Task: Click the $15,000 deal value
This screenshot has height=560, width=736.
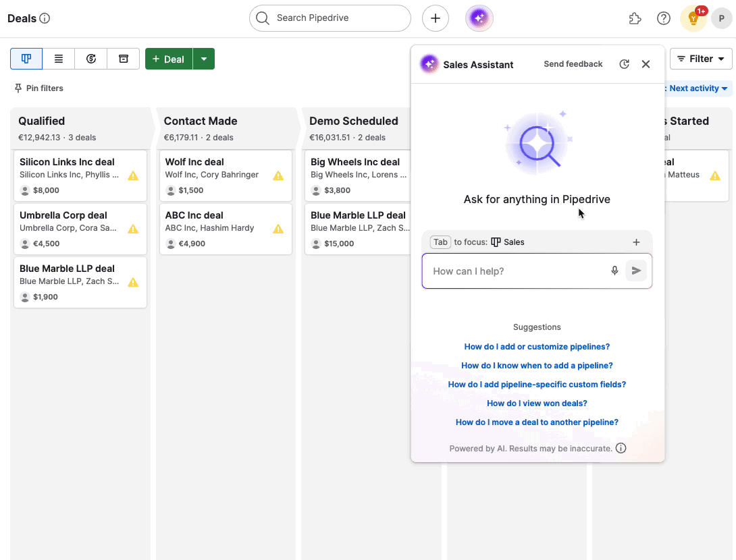Action: (339, 244)
